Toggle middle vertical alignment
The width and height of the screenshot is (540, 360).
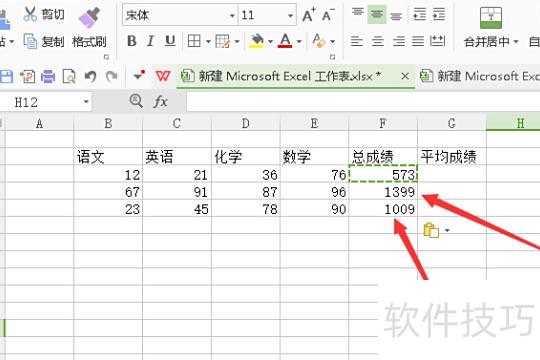tap(377, 14)
